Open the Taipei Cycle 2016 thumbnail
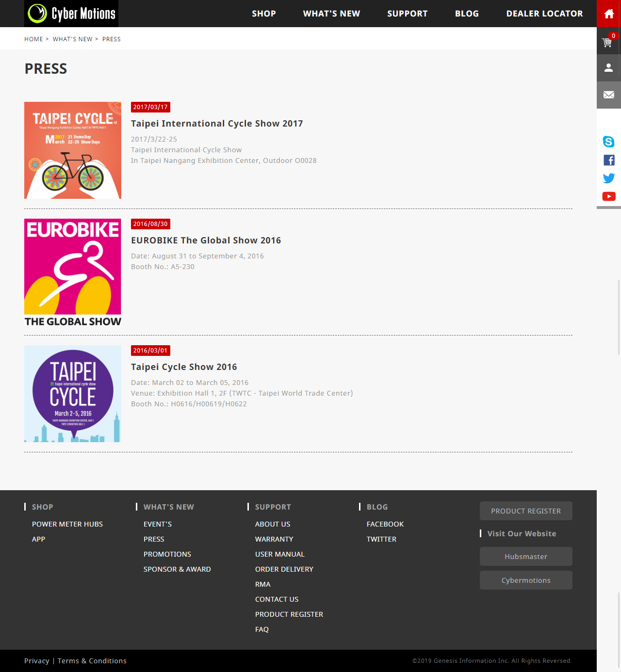 (73, 394)
